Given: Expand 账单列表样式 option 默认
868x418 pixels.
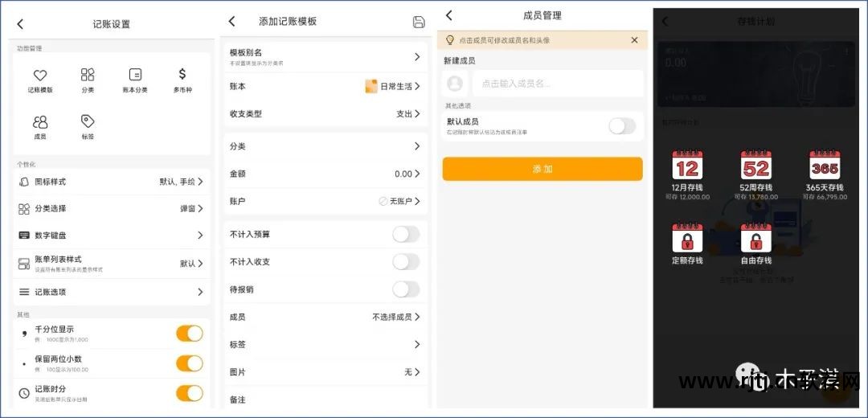Looking at the screenshot, I should click(191, 264).
